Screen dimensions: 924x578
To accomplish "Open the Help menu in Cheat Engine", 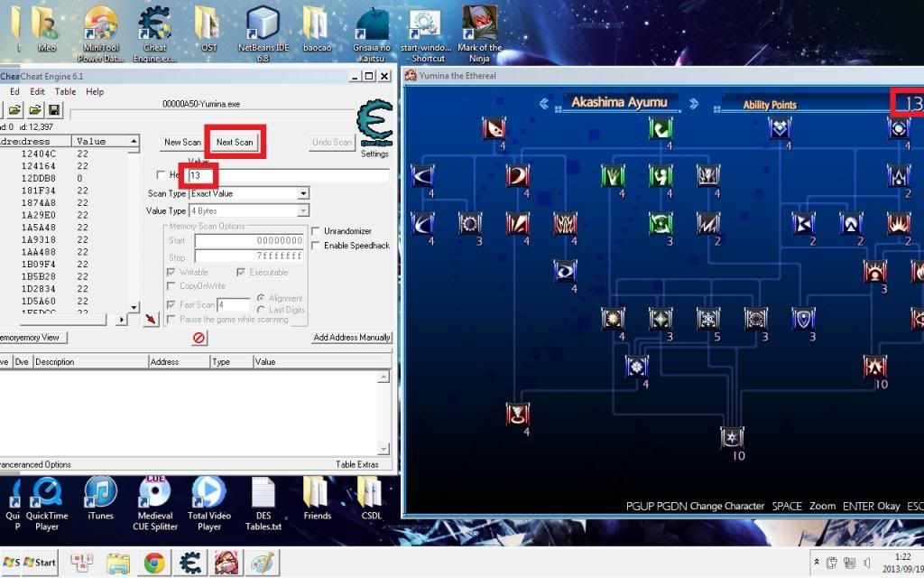I will (x=94, y=92).
